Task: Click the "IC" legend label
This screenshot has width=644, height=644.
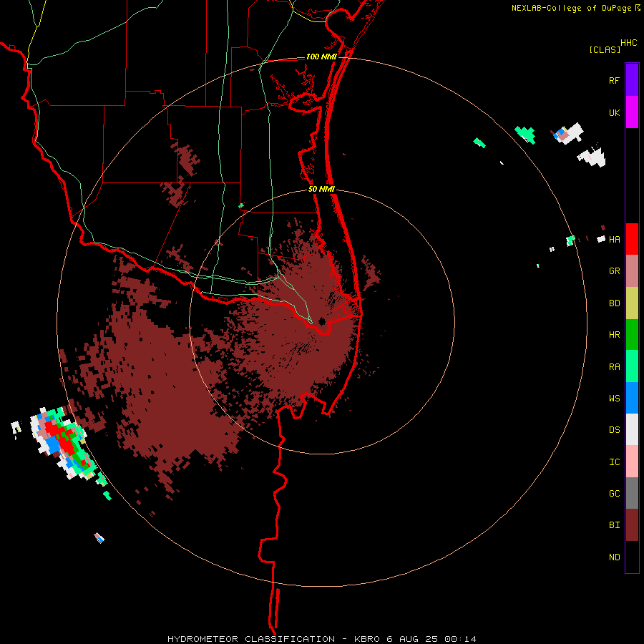Action: (x=614, y=462)
